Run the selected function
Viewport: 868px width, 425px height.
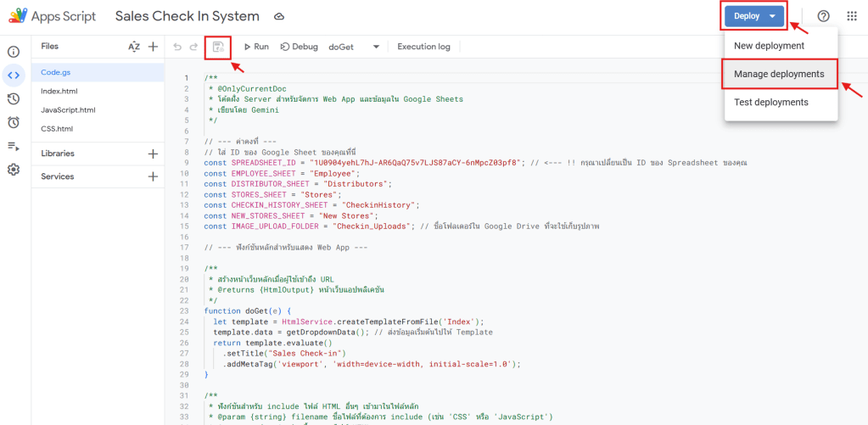click(256, 47)
